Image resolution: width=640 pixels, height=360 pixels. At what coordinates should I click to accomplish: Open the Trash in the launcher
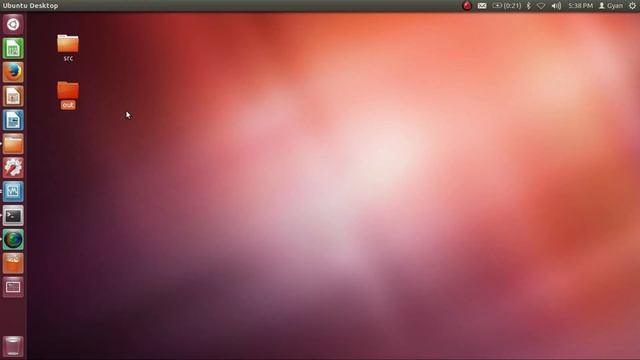(13, 346)
